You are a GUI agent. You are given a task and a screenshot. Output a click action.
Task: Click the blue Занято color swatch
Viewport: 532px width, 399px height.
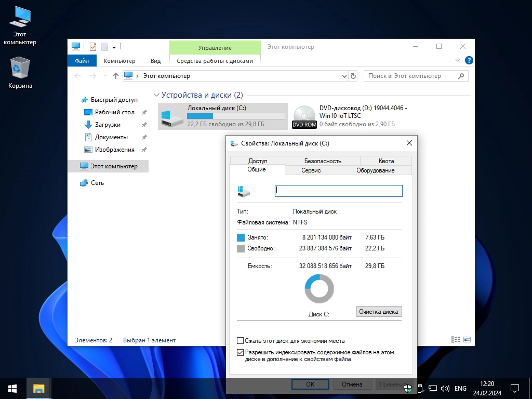point(241,237)
